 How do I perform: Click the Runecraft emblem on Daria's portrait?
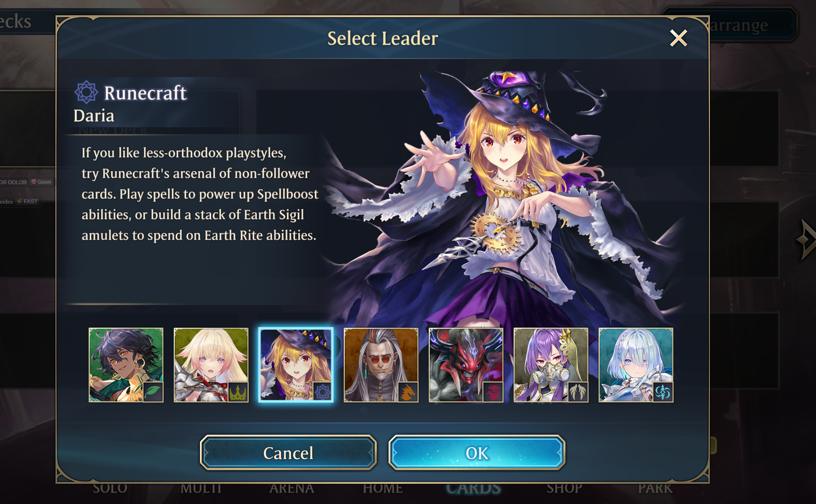tap(323, 392)
